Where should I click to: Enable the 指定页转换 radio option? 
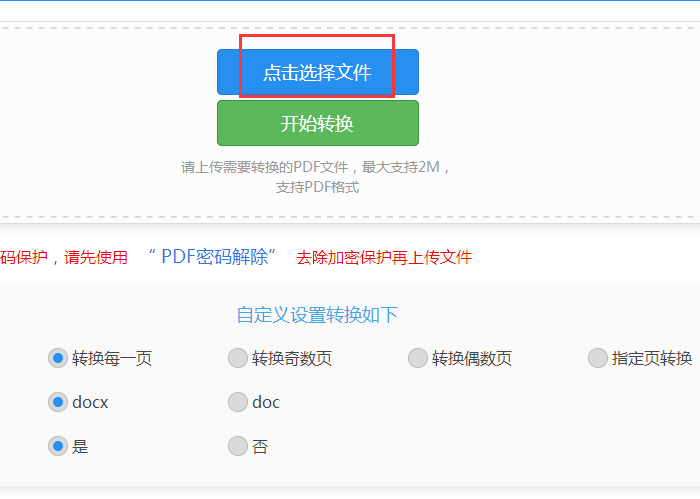pyautogui.click(x=597, y=358)
